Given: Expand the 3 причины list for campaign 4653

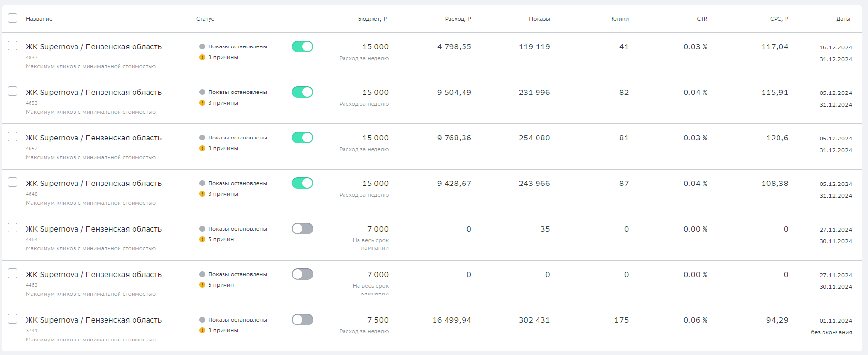Looking at the screenshot, I should coord(223,103).
